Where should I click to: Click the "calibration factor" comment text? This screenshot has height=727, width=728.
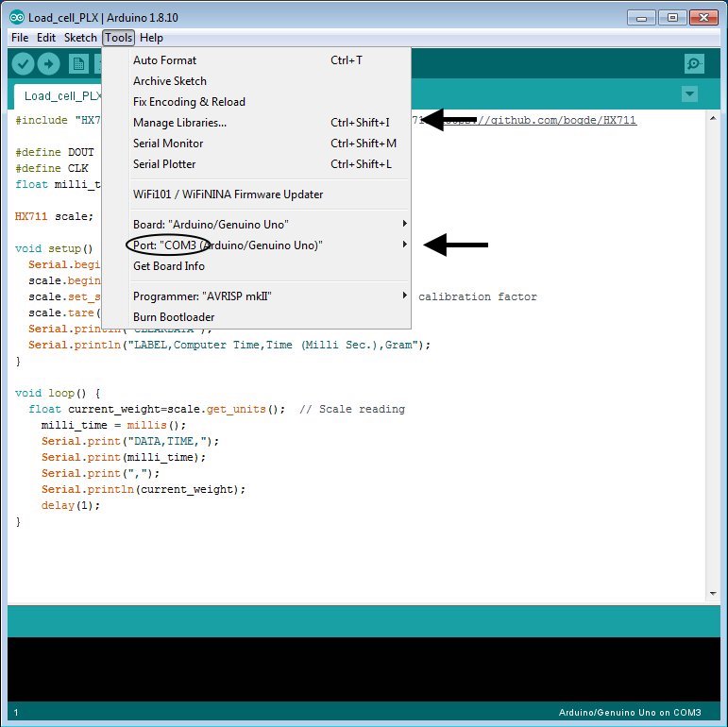pyautogui.click(x=477, y=296)
